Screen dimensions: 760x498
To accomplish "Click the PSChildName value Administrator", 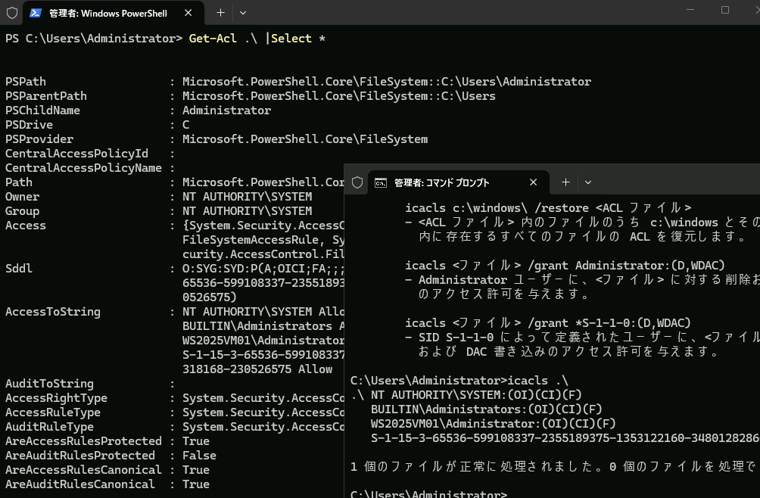I will tap(226, 111).
